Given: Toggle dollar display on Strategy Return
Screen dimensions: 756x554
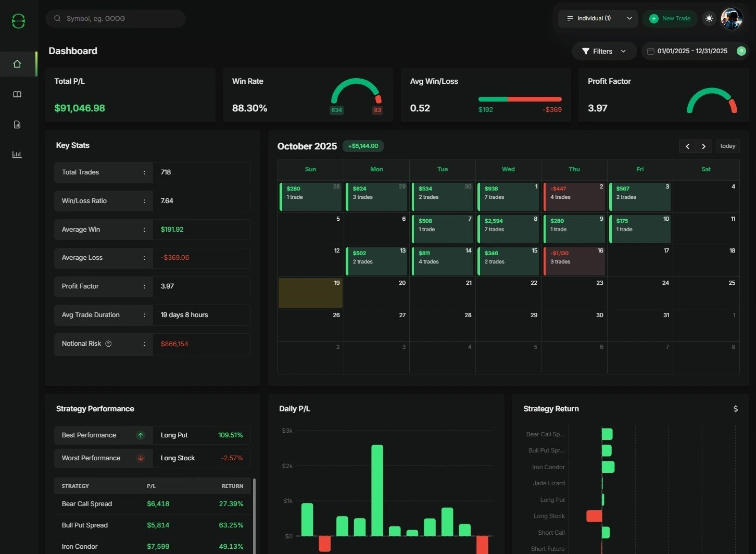Looking at the screenshot, I should tap(736, 409).
